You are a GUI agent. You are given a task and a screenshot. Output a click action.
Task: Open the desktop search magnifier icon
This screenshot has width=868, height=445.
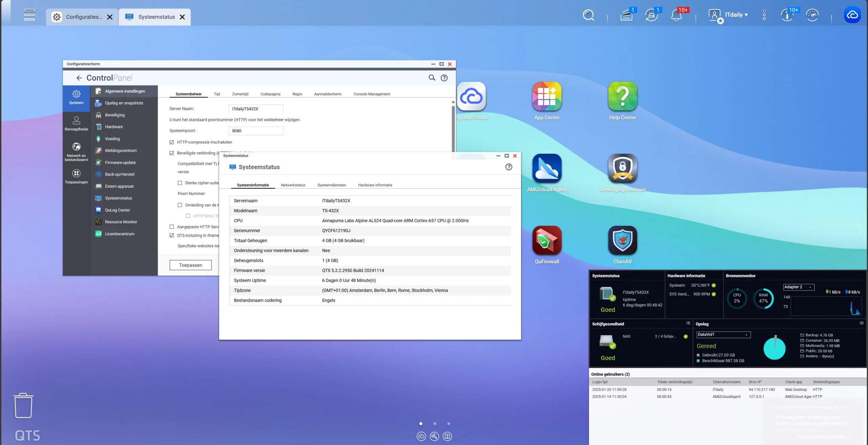point(588,15)
